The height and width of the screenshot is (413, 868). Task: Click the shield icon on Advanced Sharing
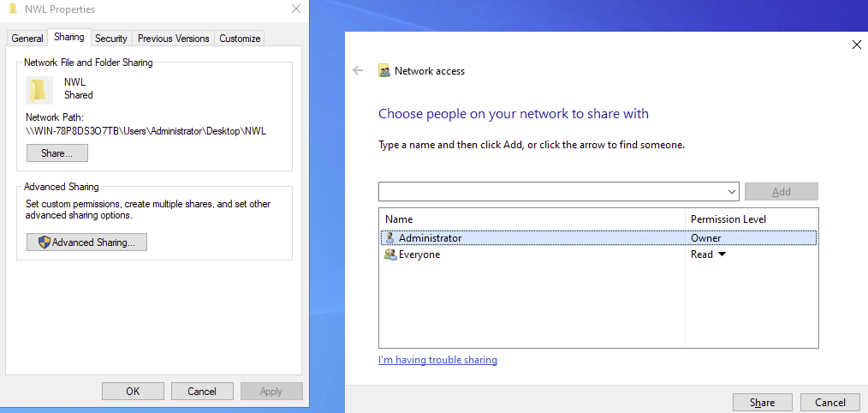coord(45,242)
